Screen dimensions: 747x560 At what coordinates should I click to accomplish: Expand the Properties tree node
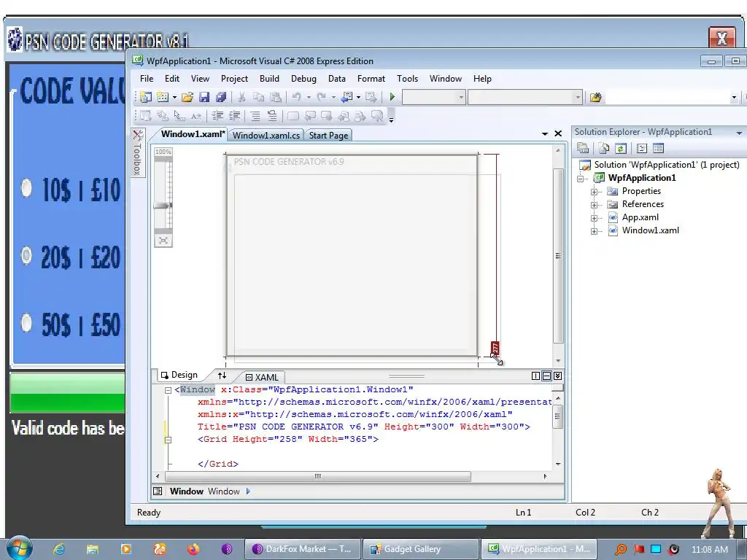pyautogui.click(x=594, y=192)
